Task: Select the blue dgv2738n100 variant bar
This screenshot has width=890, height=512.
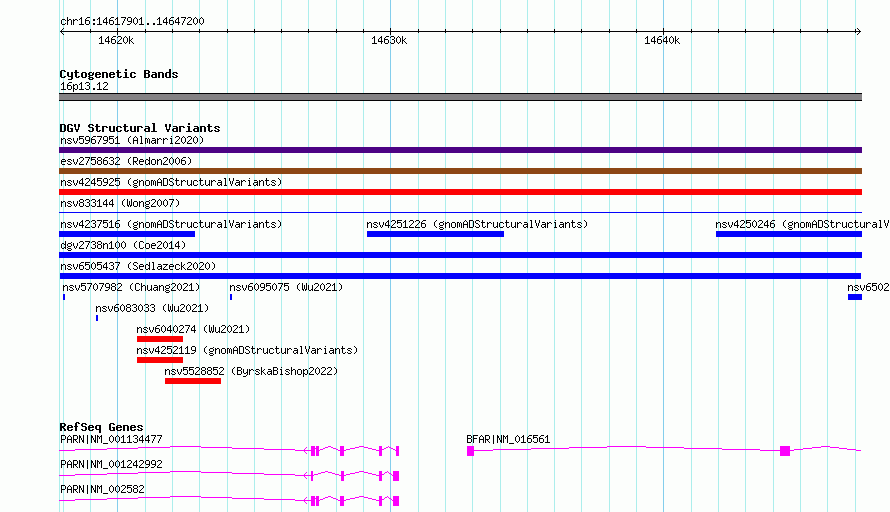Action: (x=460, y=255)
